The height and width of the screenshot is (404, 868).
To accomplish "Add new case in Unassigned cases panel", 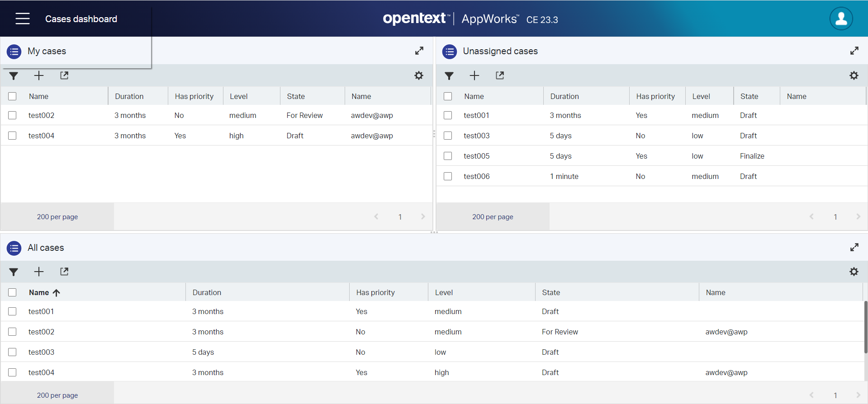I will click(474, 75).
